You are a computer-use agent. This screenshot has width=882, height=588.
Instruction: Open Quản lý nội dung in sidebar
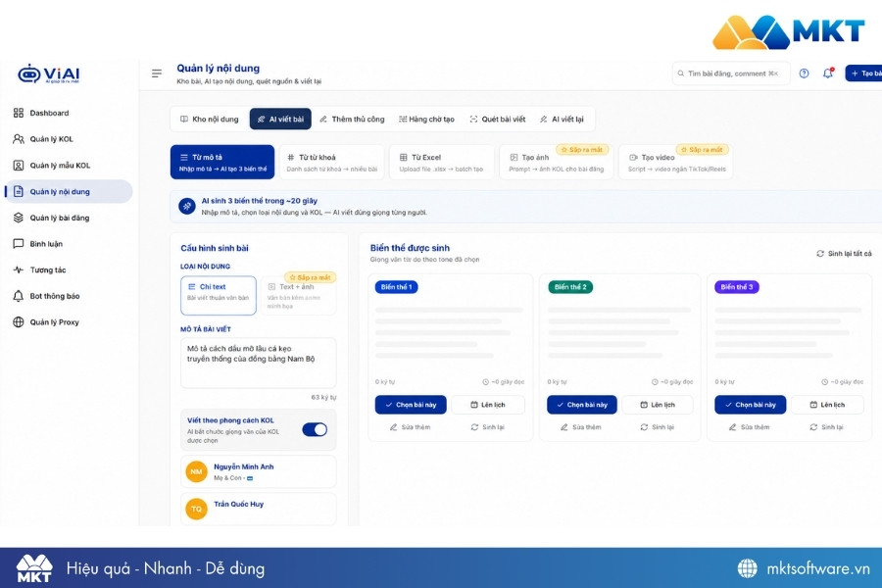[70, 191]
